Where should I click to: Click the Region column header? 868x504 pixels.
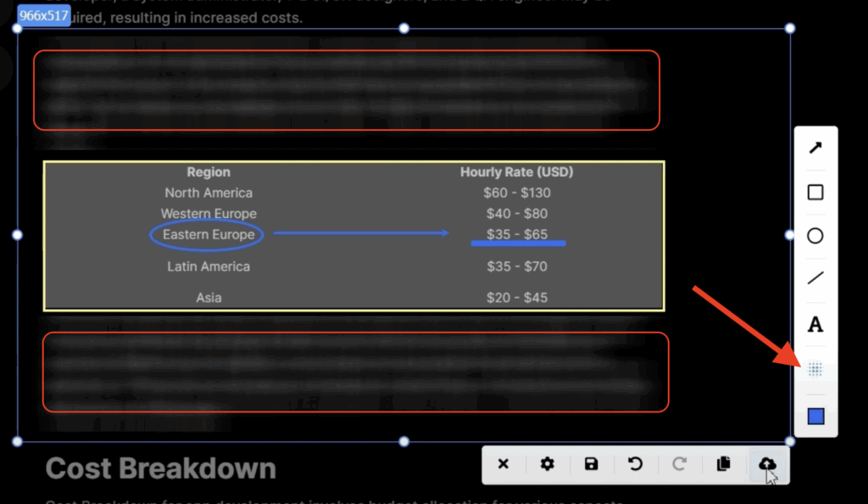point(209,172)
